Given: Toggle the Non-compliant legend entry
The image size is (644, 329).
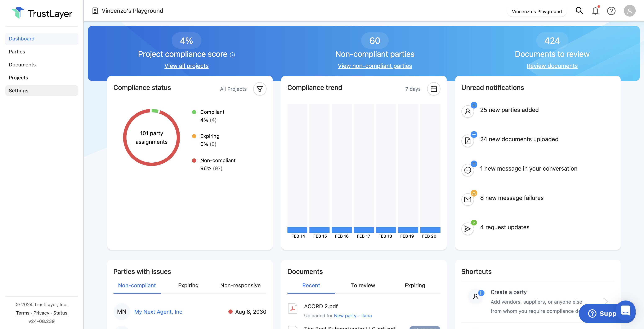Looking at the screenshot, I should pyautogui.click(x=218, y=160).
